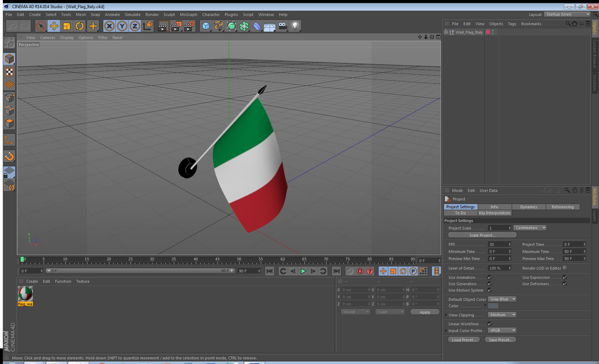Add a NURBS generator object

pos(231,26)
